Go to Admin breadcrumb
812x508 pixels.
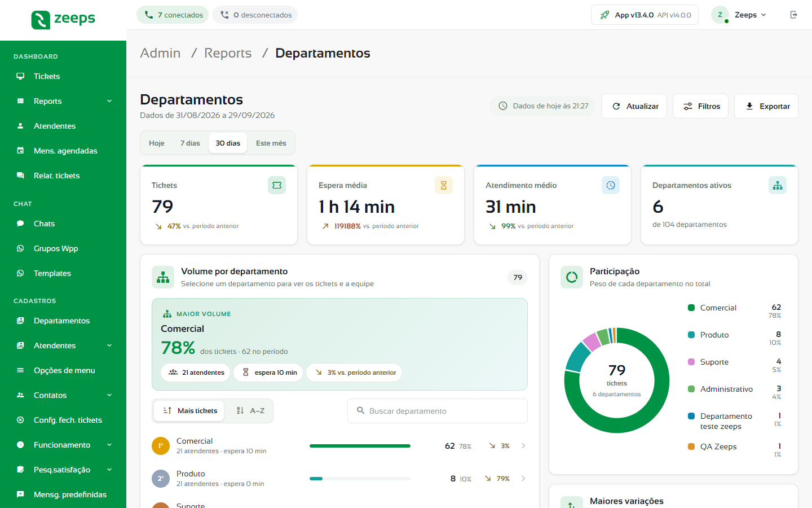pyautogui.click(x=160, y=53)
